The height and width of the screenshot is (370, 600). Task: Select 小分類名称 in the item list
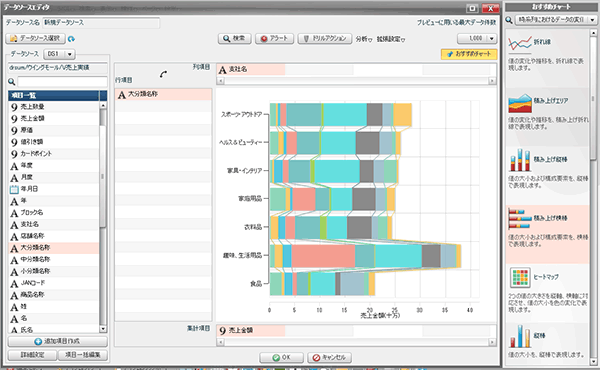tap(54, 271)
